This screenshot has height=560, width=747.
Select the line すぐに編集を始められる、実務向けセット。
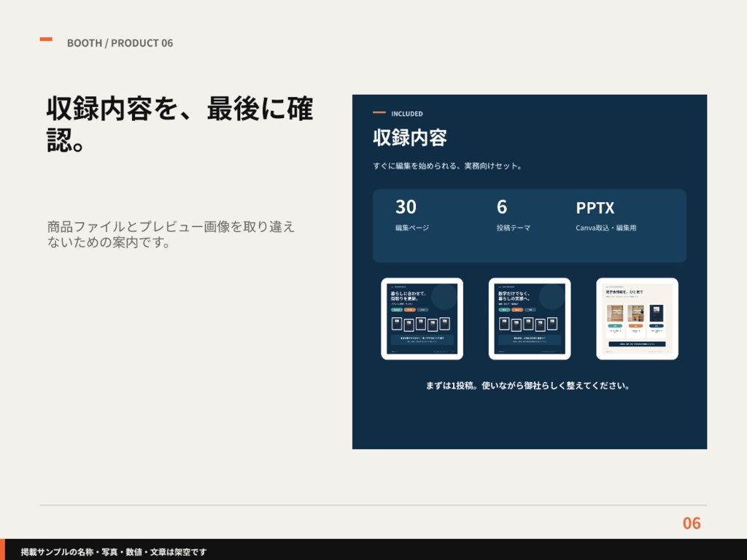click(x=447, y=166)
